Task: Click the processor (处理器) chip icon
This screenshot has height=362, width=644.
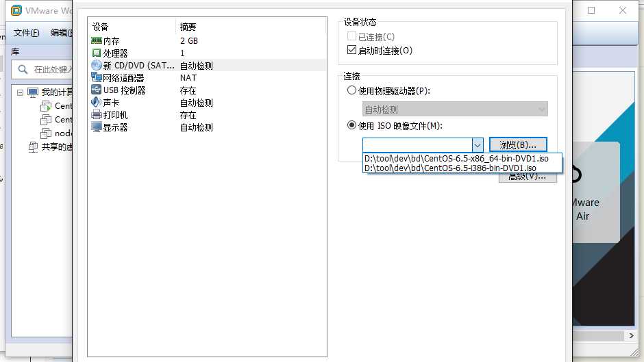Action: click(97, 53)
